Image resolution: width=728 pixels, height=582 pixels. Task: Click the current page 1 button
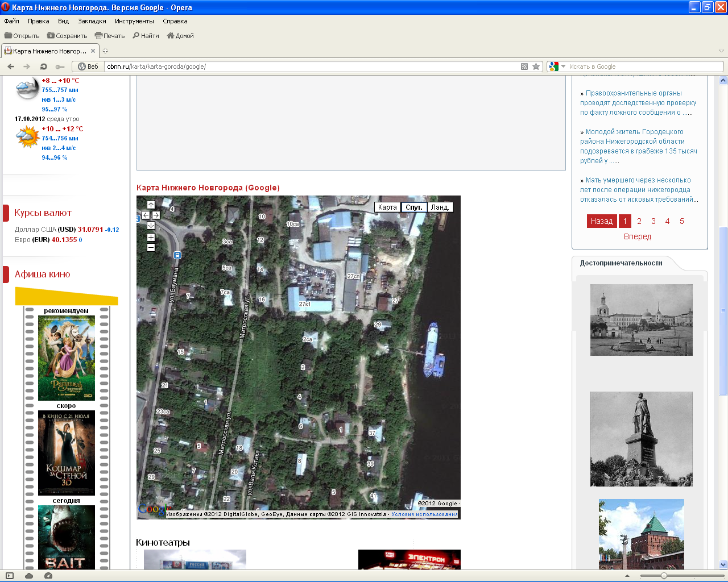pyautogui.click(x=624, y=221)
